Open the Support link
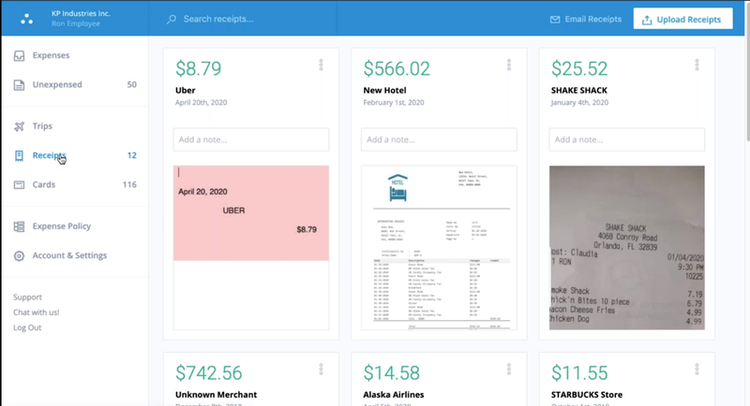The height and width of the screenshot is (406, 750). coord(27,297)
